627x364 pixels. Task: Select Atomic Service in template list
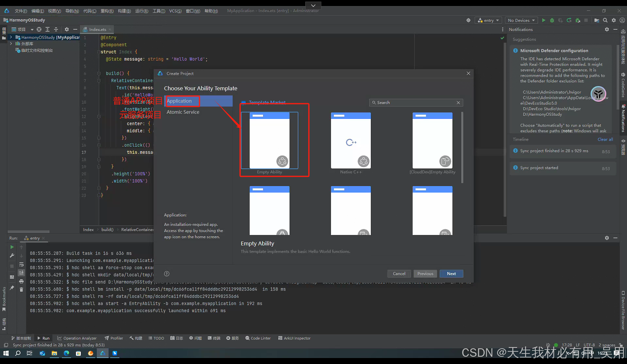183,112
